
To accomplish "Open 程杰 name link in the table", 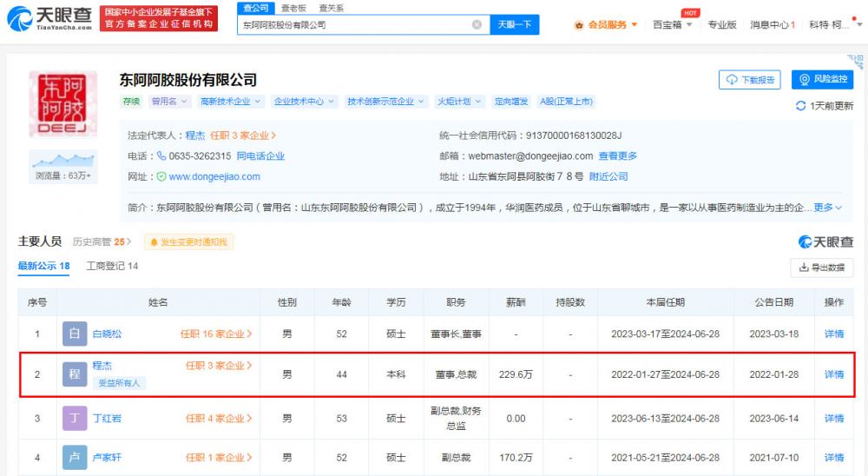I will click(x=102, y=366).
